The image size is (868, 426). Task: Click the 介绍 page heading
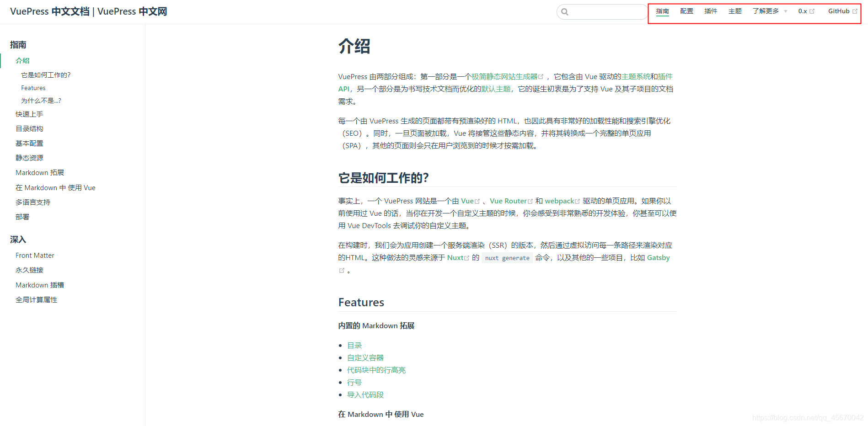[x=354, y=46]
